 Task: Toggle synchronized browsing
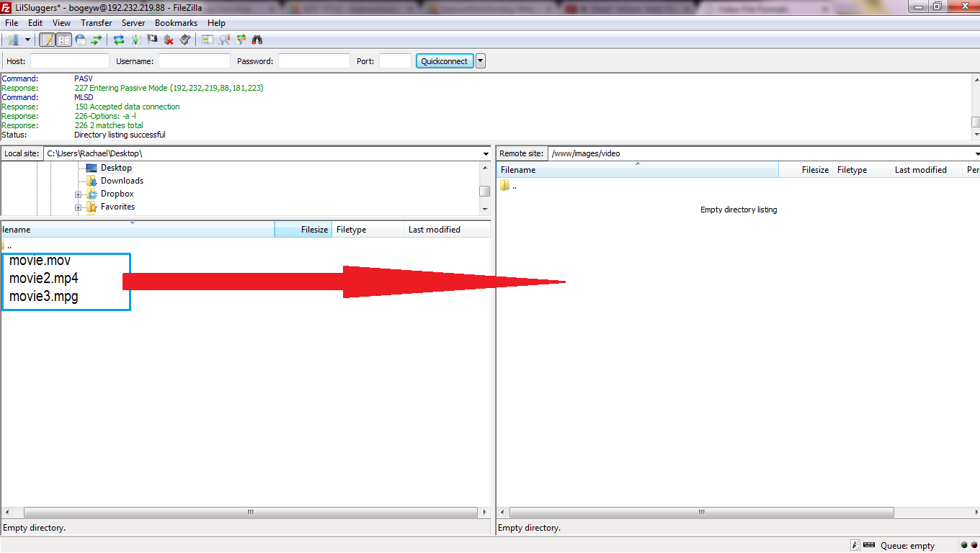(x=241, y=40)
